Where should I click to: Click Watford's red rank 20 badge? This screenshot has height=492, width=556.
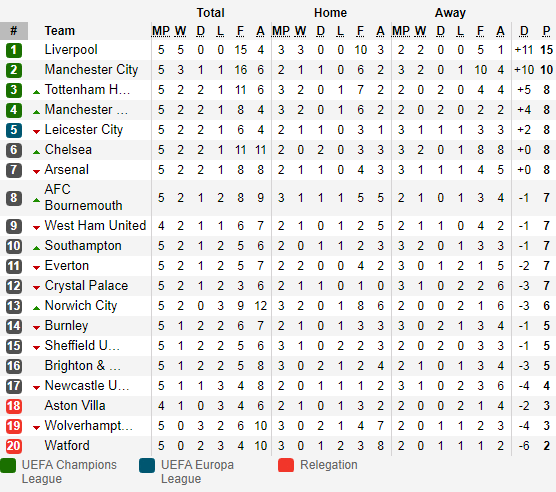pyautogui.click(x=14, y=446)
